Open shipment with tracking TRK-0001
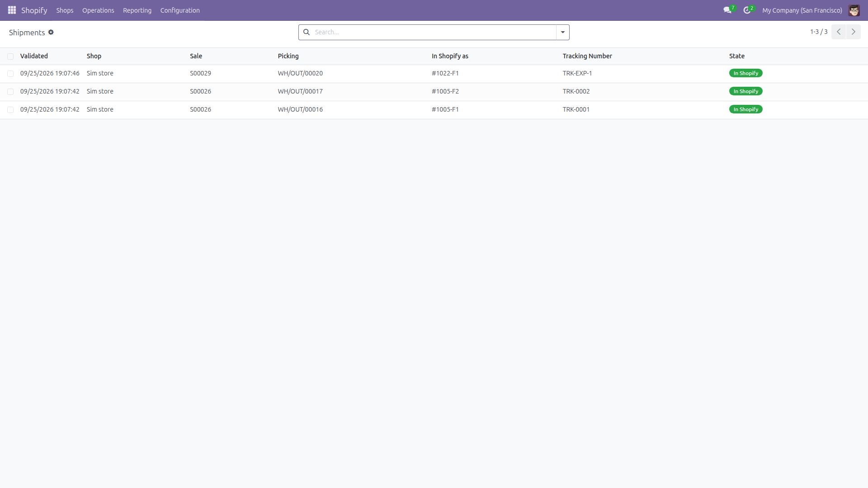The height and width of the screenshot is (488, 868). click(x=576, y=109)
